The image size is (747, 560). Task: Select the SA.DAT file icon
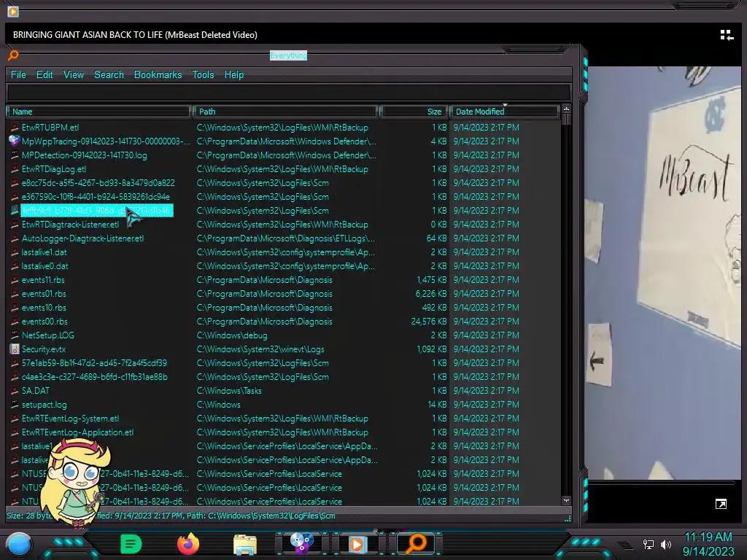(15, 391)
